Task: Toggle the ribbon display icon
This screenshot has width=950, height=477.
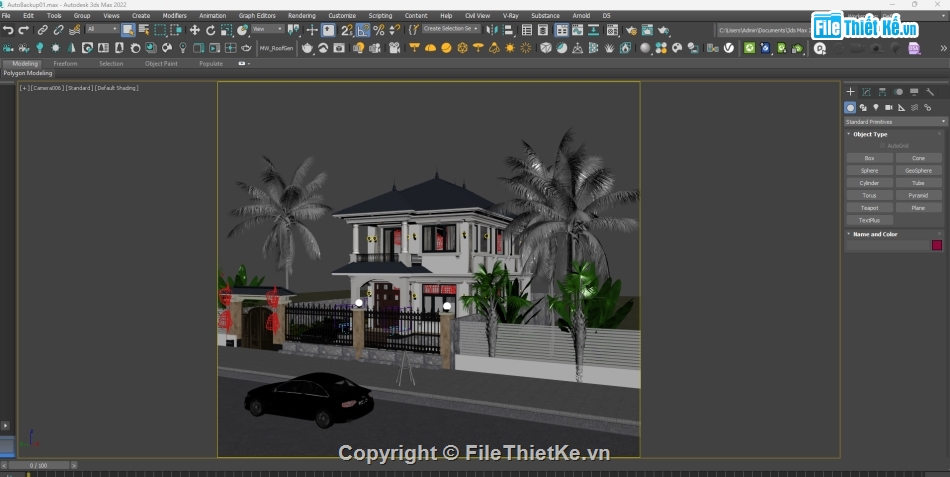Action: coord(562,30)
